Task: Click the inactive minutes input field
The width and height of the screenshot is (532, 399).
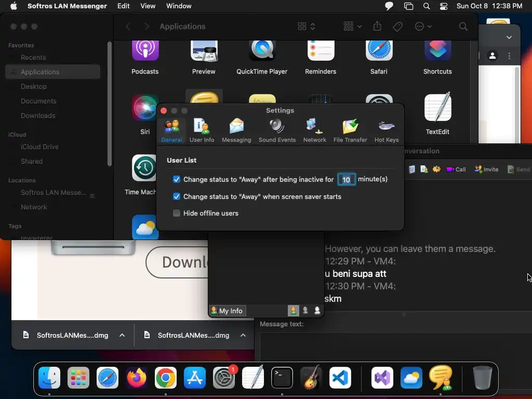Action: click(346, 179)
